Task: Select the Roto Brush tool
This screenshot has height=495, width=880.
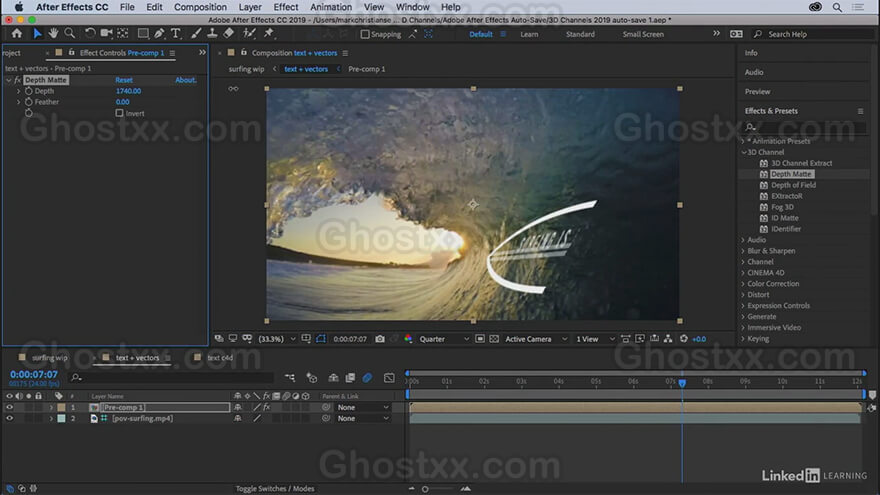Action: 249,34
